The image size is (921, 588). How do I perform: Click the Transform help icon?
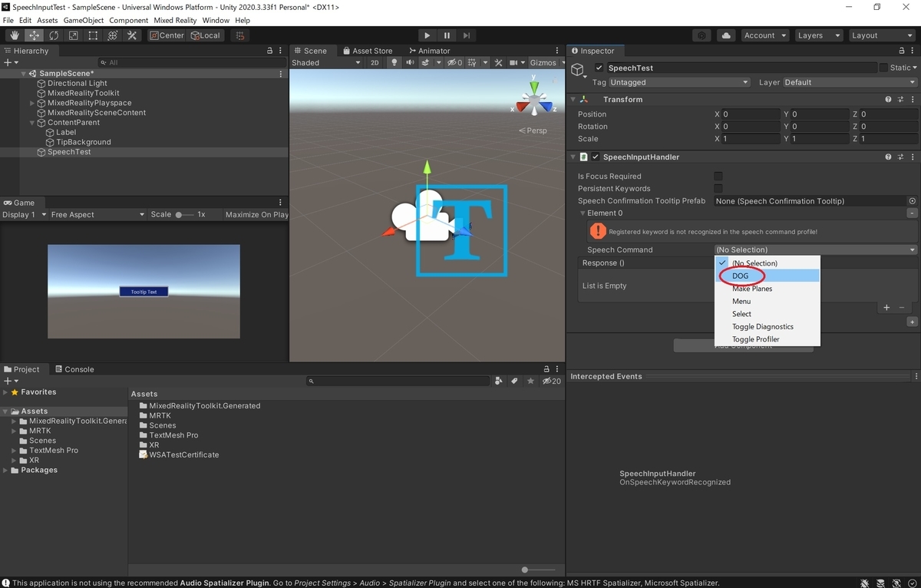coord(888,100)
